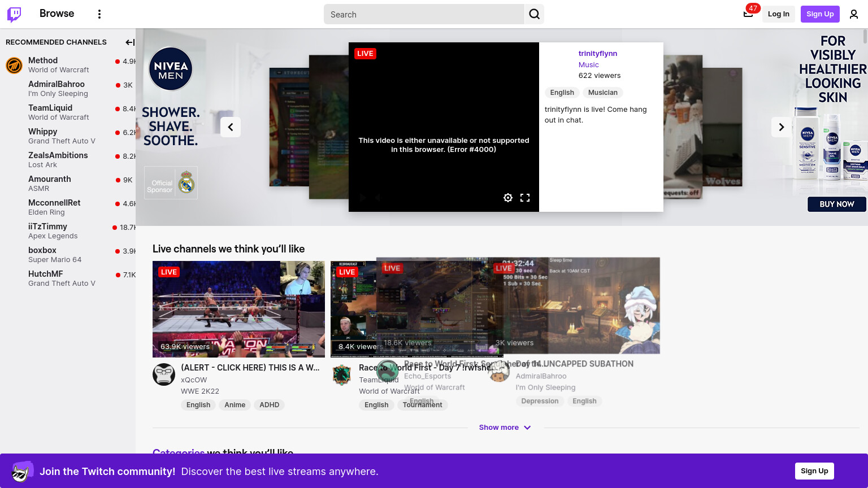Viewport: 868px width, 488px height.
Task: Open the xQcOW channel name link
Action: pyautogui.click(x=194, y=380)
